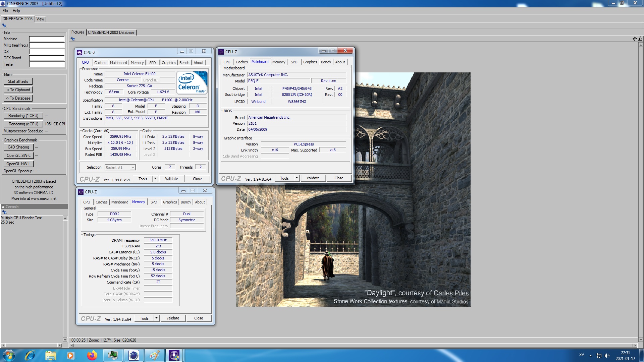The image size is (644, 362).
Task: Run the OpenGL SW-L benchmark
Action: click(19, 156)
